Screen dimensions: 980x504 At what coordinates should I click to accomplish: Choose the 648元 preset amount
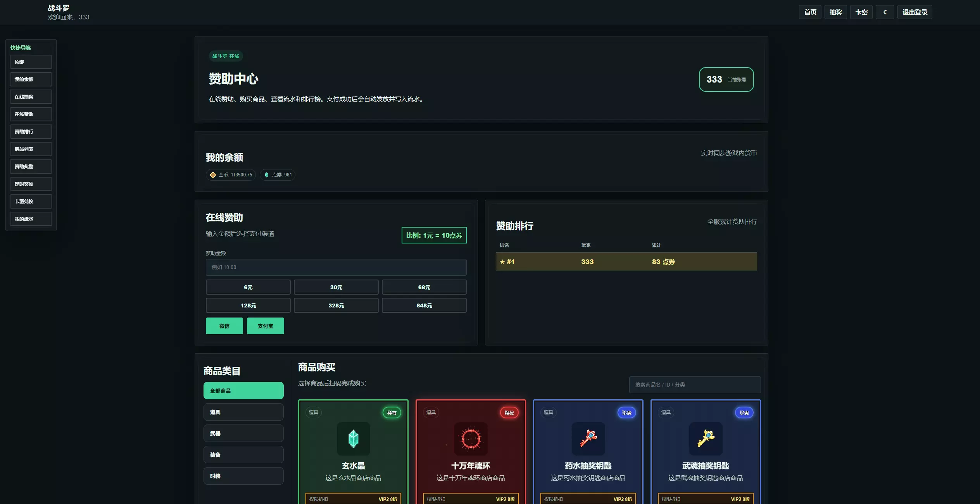(424, 305)
